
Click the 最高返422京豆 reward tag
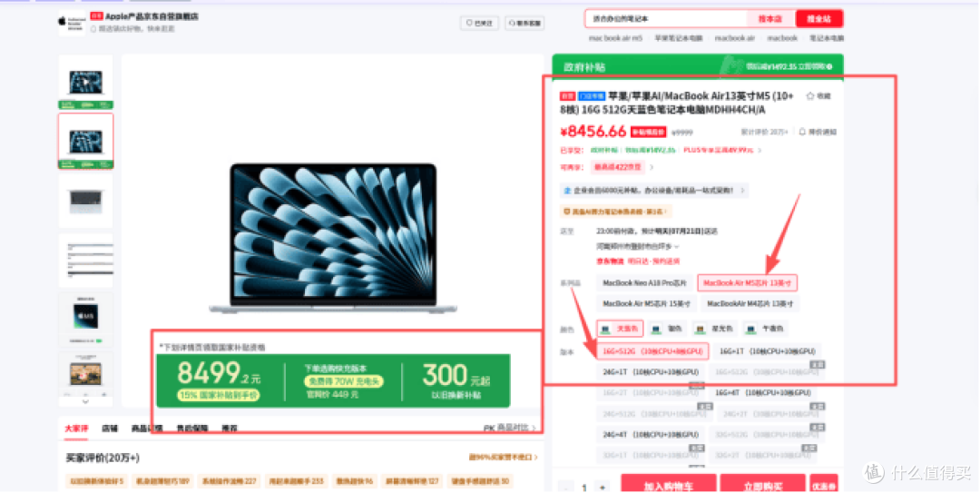[618, 167]
